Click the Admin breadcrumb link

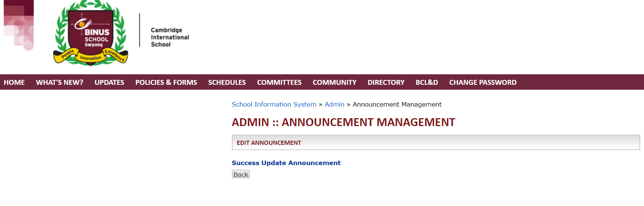coord(334,104)
